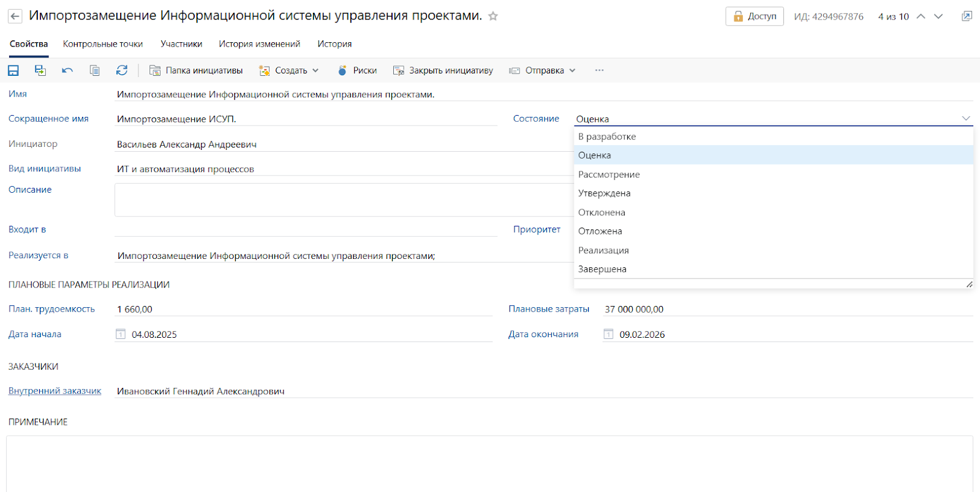Collapse the Состояние dropdown arrow
The image size is (980, 492).
point(965,119)
